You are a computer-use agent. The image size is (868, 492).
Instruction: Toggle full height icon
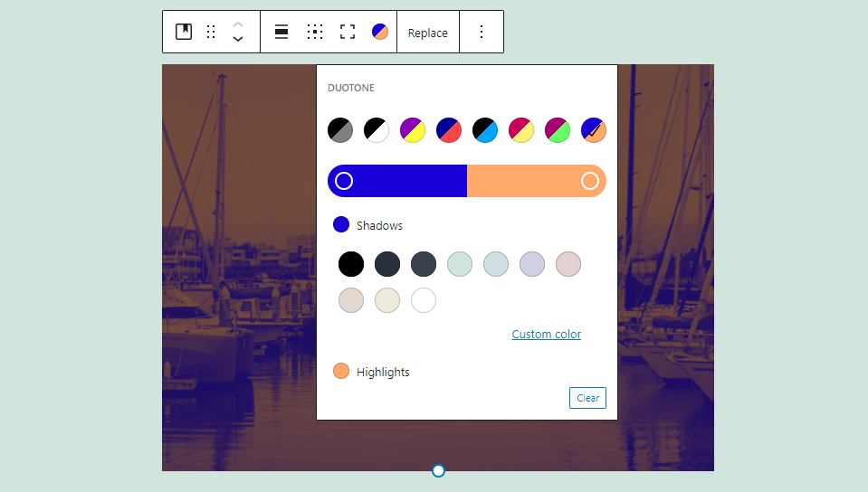(x=348, y=32)
